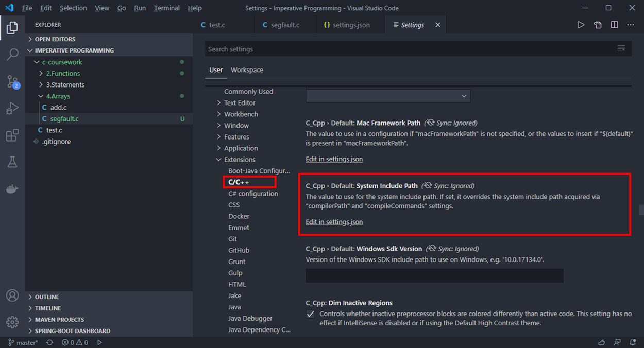Select Docker in extensions settings list
The image size is (644, 348).
point(239,216)
